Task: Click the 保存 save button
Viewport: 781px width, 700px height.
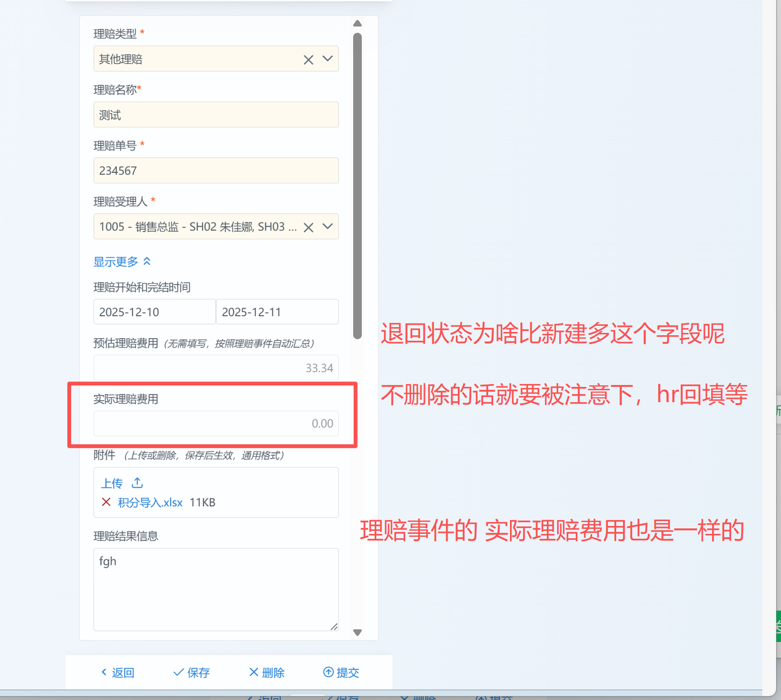Action: click(x=192, y=672)
